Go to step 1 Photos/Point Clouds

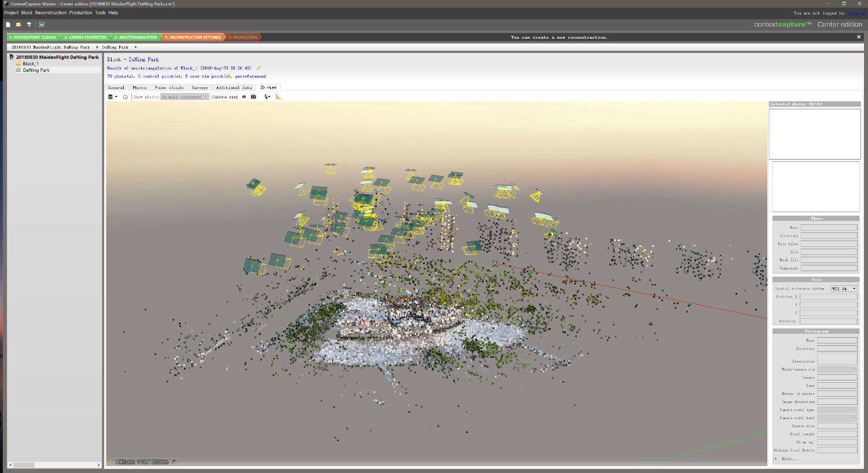(x=32, y=37)
